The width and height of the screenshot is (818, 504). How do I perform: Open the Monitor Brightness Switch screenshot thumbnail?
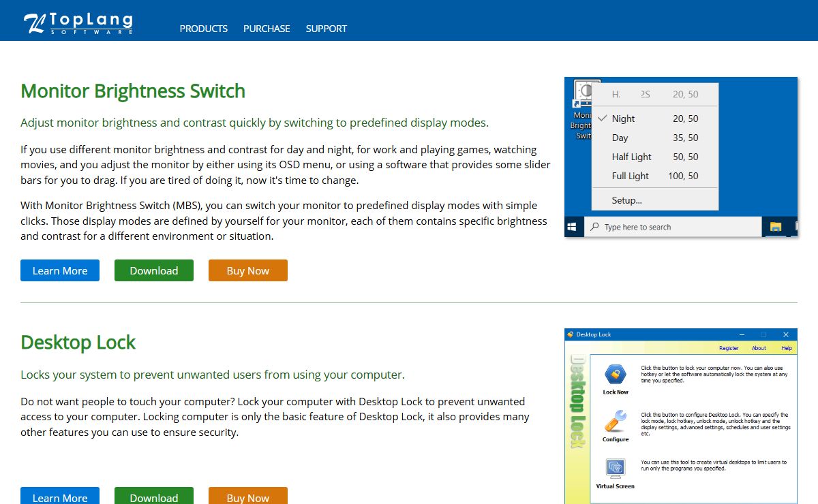pyautogui.click(x=681, y=157)
